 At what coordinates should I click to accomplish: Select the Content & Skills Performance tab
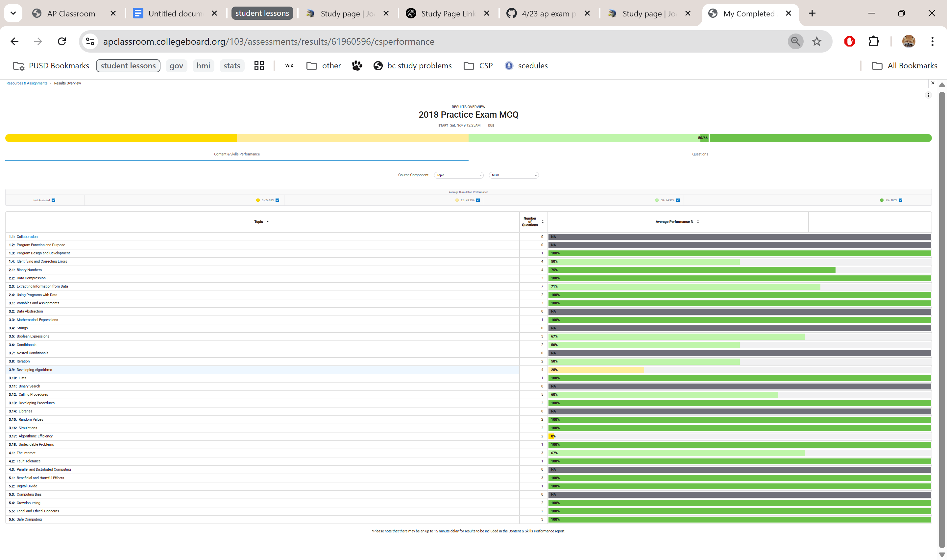coord(237,154)
